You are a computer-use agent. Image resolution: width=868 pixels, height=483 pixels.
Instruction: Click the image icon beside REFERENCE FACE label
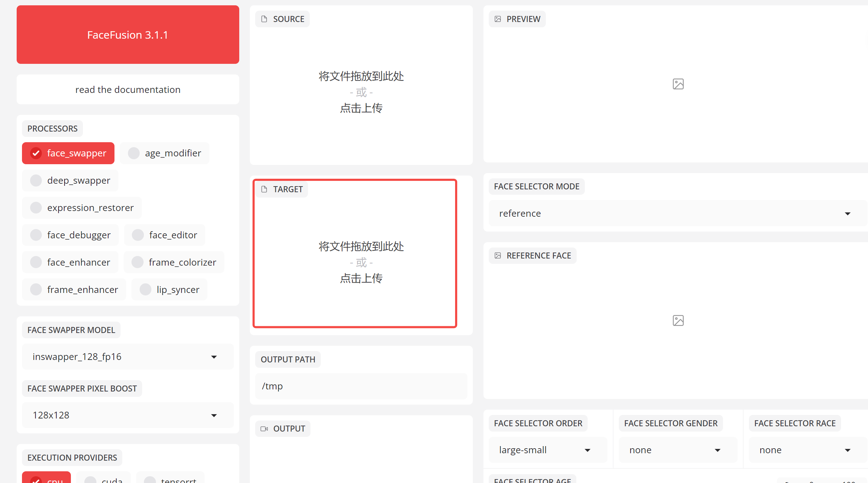498,256
